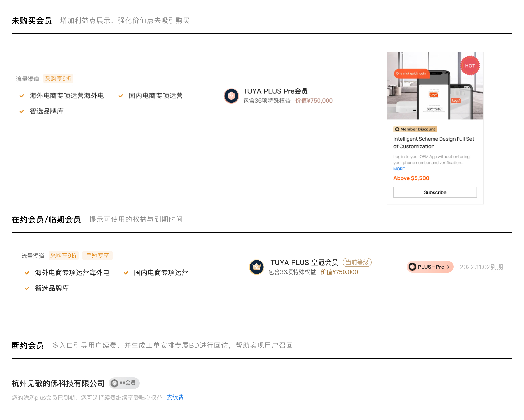Click the 采购享9折 tag in the crown section
Screen dimensions: 524x420
pyautogui.click(x=63, y=256)
